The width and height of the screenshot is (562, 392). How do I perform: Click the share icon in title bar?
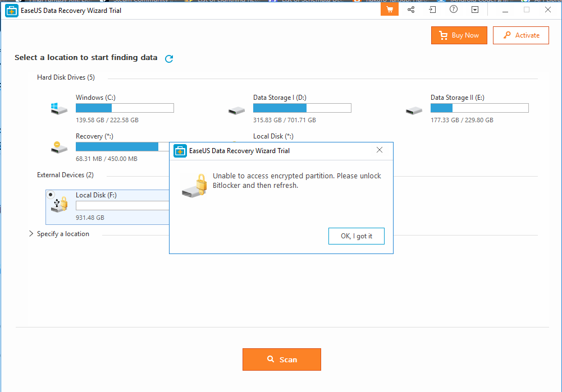411,10
